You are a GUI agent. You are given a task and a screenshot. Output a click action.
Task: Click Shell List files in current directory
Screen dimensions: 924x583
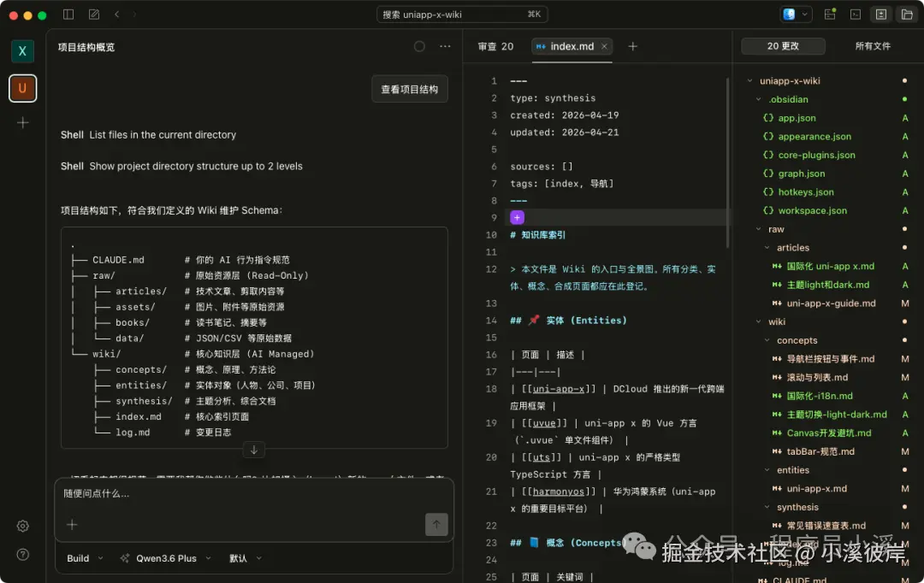click(149, 135)
